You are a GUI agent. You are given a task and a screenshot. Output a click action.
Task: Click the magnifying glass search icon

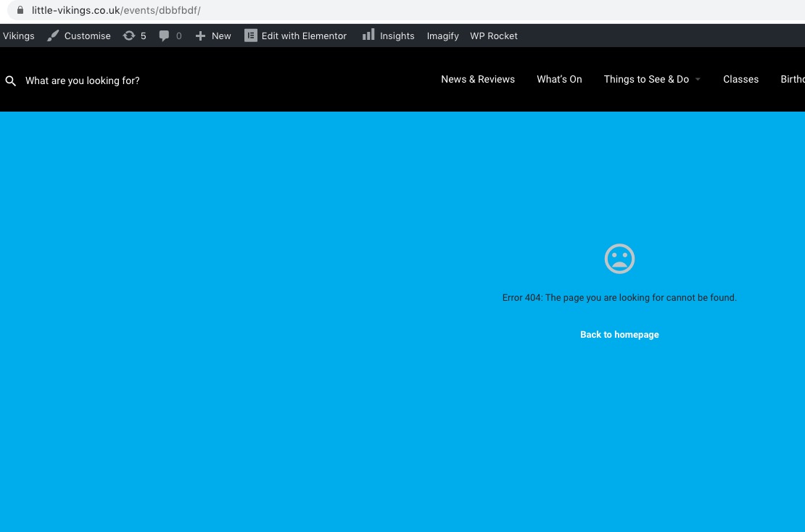coord(11,80)
